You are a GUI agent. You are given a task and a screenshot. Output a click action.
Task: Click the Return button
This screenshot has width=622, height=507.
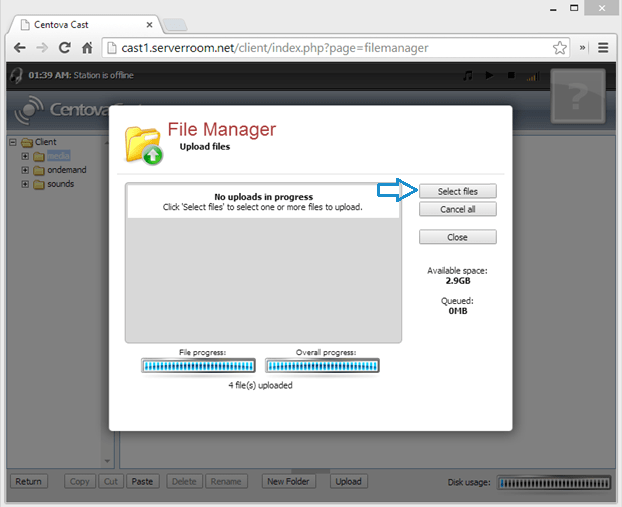point(29,481)
